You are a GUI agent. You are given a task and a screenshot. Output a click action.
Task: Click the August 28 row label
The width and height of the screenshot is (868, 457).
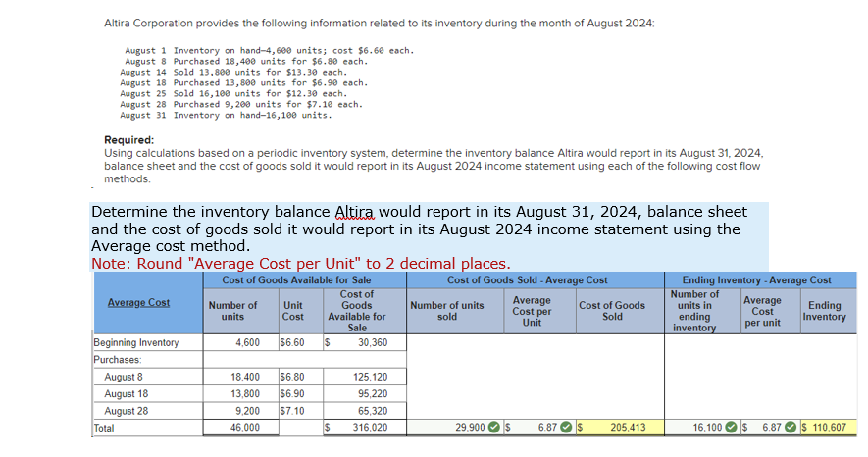pyautogui.click(x=127, y=411)
